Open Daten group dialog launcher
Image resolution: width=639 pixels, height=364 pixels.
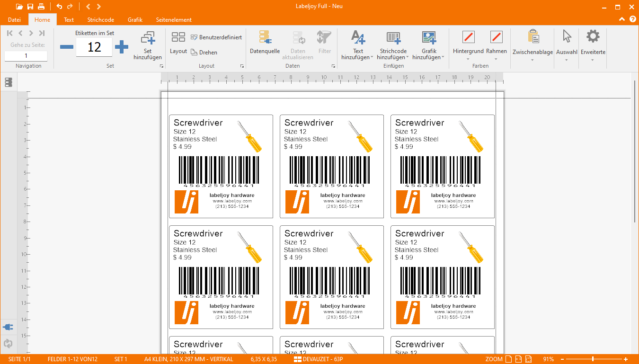pyautogui.click(x=334, y=66)
